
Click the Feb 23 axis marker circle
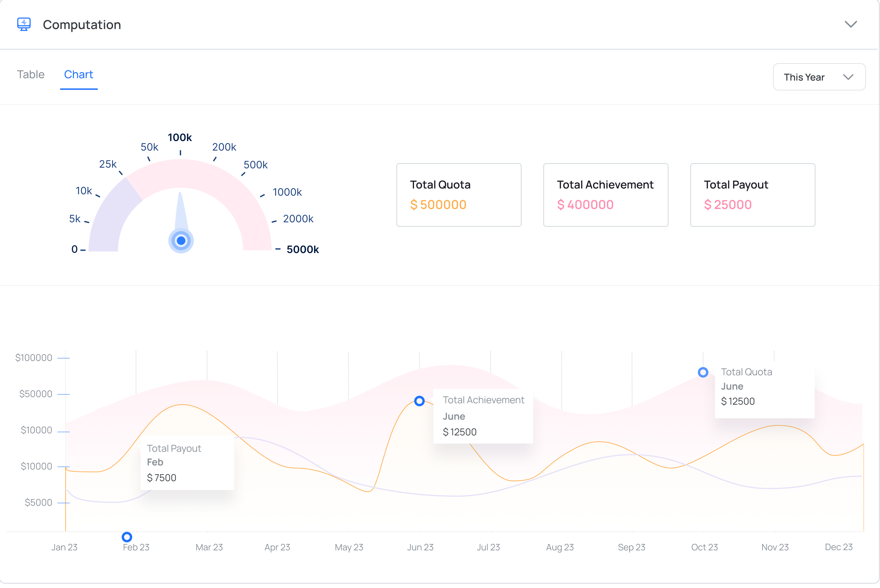click(127, 537)
